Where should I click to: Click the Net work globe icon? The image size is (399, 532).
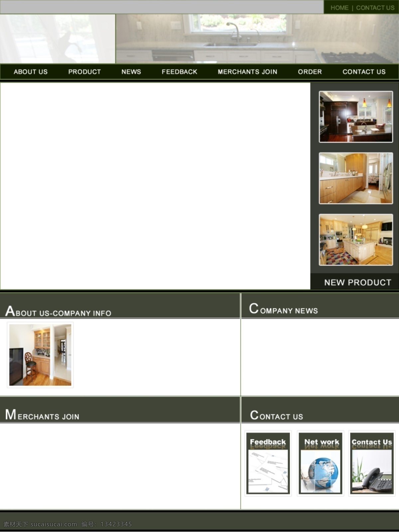pos(321,463)
